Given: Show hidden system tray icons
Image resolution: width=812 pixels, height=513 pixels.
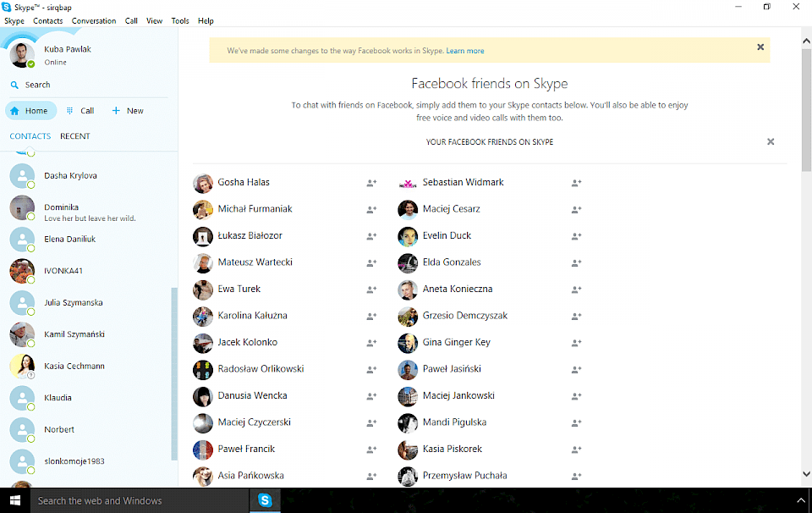Looking at the screenshot, I should pos(801,500).
